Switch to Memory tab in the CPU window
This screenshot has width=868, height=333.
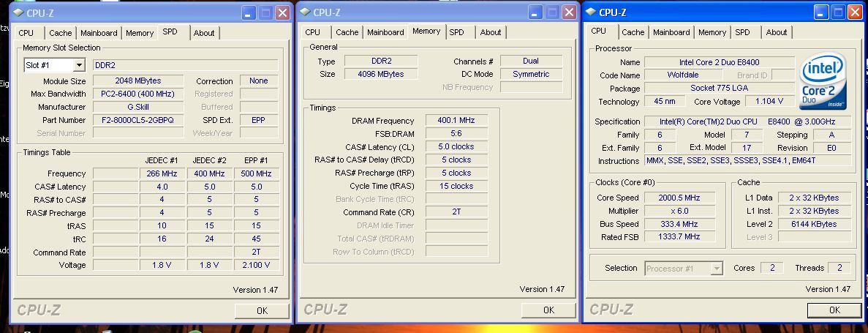[x=712, y=33]
